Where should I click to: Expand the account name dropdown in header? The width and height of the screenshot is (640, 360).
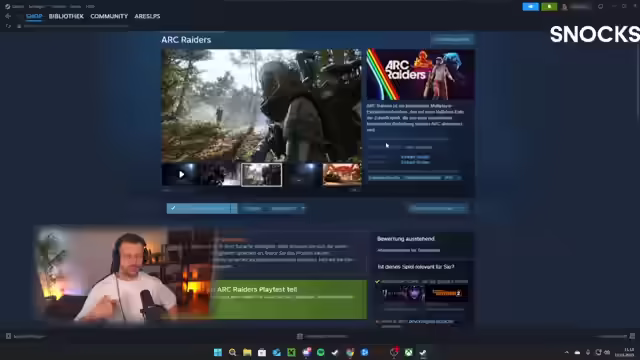580,7
